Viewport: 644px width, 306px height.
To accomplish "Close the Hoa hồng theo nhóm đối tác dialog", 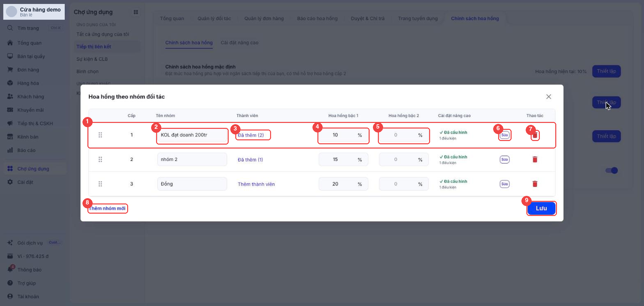I will click(548, 97).
